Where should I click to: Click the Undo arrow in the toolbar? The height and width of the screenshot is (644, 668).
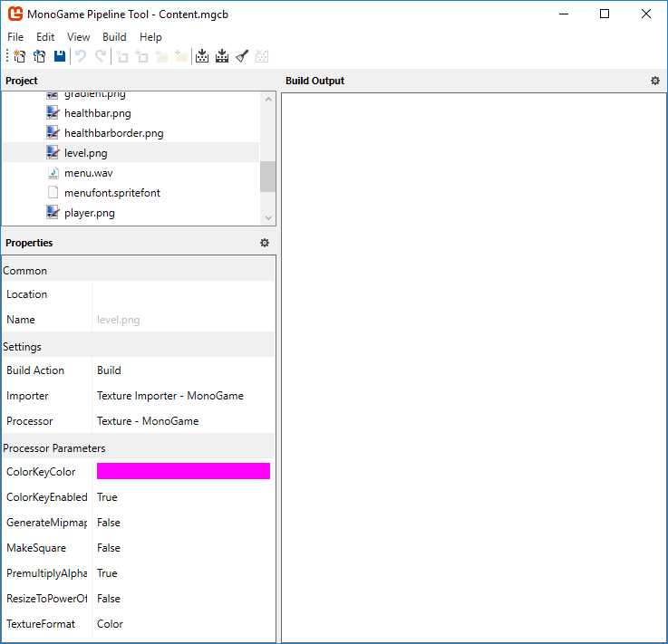pyautogui.click(x=81, y=56)
